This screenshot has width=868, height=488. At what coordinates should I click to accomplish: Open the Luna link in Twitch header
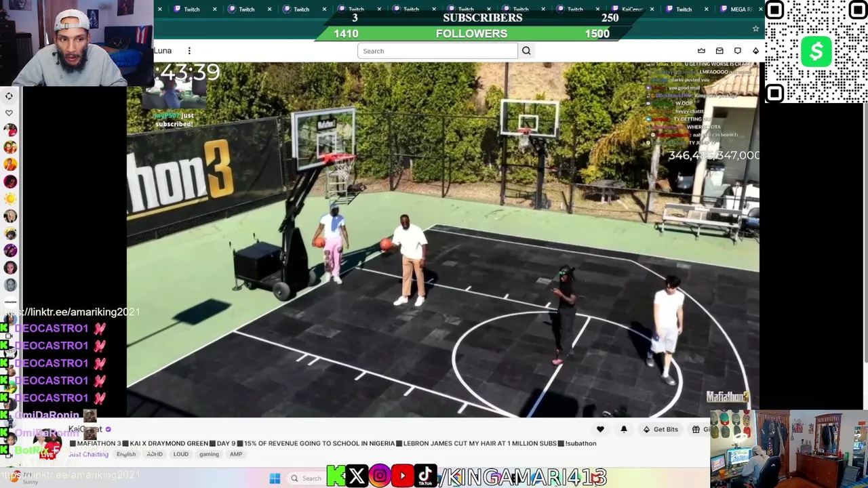[163, 51]
